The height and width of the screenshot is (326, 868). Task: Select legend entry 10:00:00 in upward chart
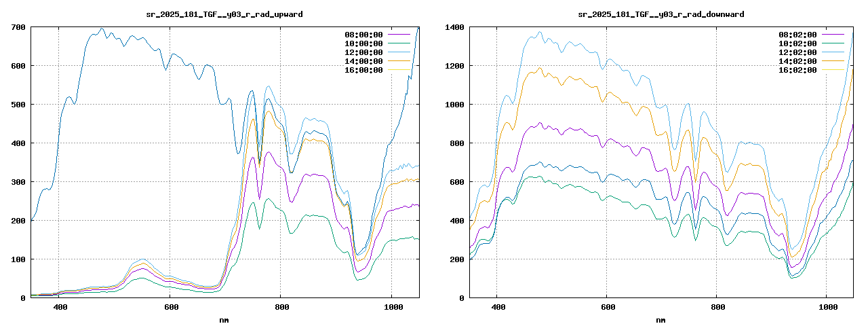[363, 43]
